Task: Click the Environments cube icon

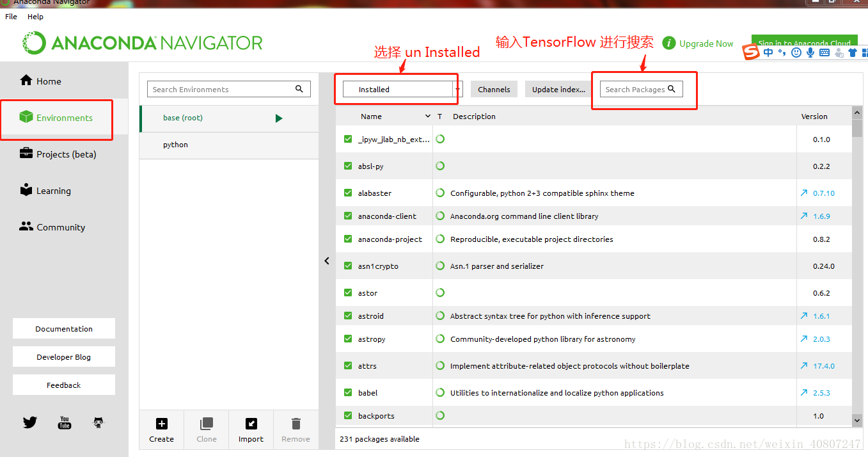Action: (x=26, y=116)
